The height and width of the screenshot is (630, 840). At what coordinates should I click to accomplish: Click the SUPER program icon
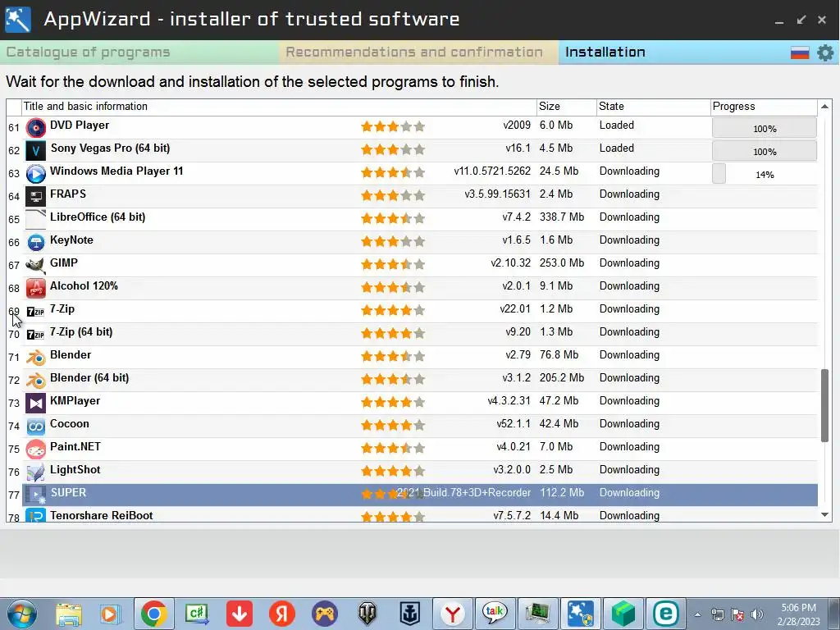[x=36, y=495]
